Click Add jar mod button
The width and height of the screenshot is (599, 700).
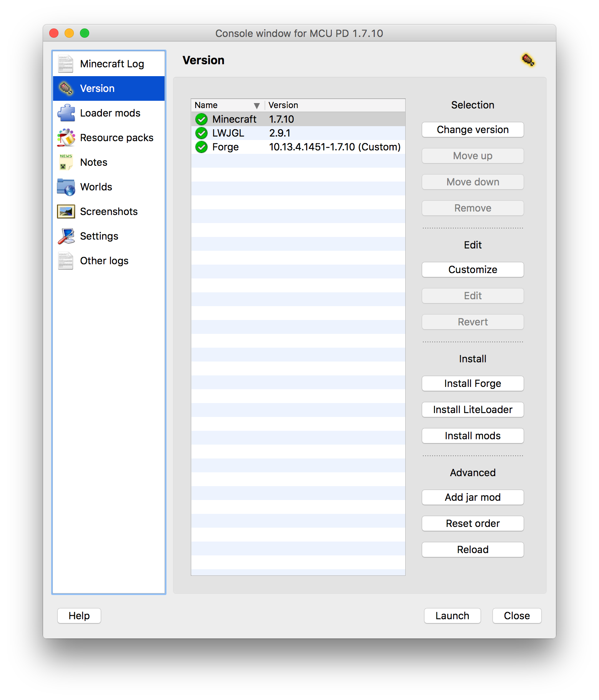tap(473, 497)
